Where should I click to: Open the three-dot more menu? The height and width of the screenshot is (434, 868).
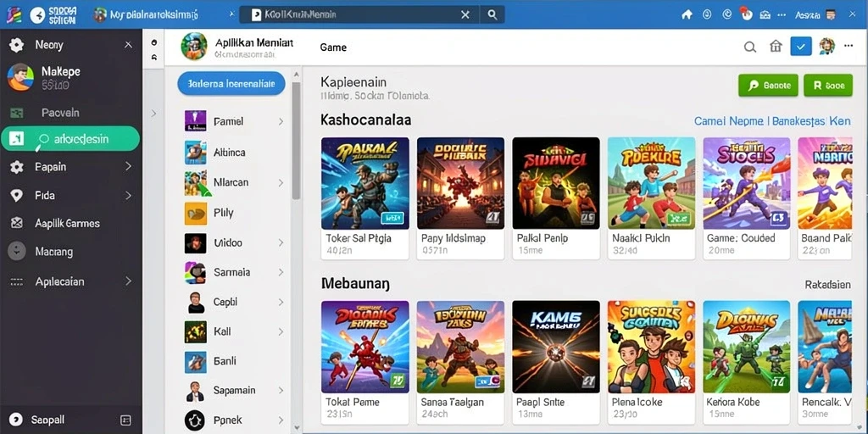848,47
